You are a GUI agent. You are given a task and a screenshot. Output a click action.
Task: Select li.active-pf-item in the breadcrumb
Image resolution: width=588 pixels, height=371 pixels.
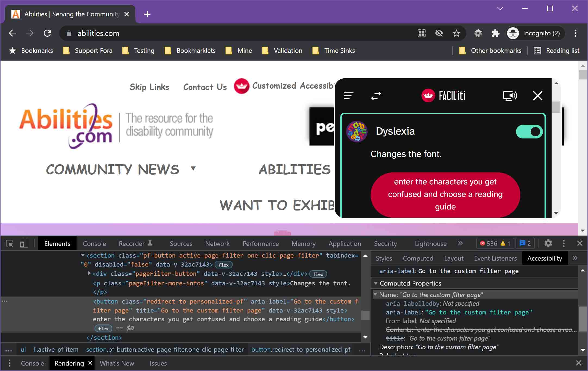(56, 350)
